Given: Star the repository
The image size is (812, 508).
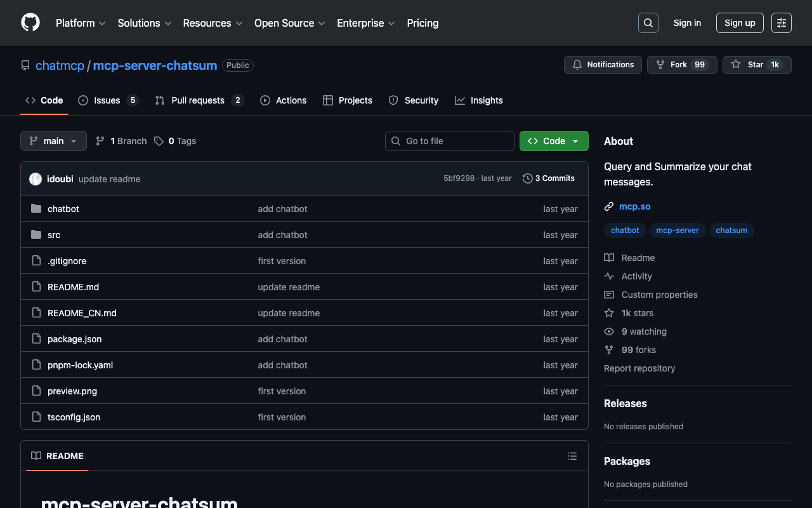Looking at the screenshot, I should 756,65.
